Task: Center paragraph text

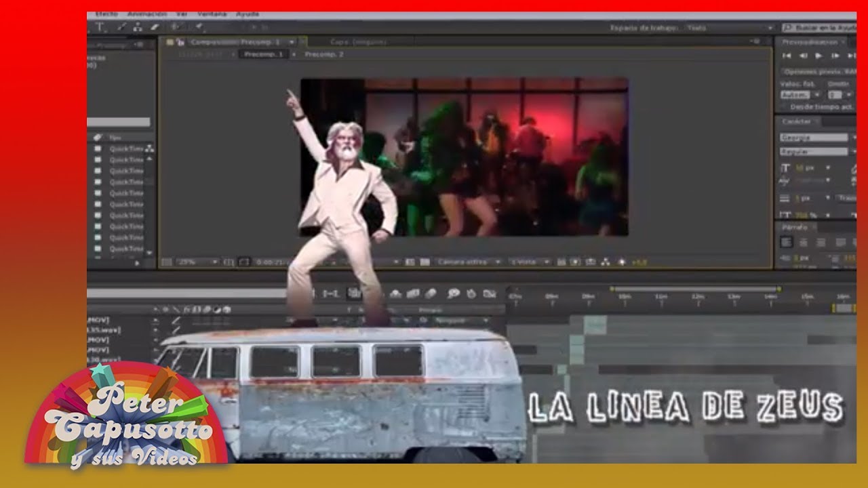Action: click(803, 242)
